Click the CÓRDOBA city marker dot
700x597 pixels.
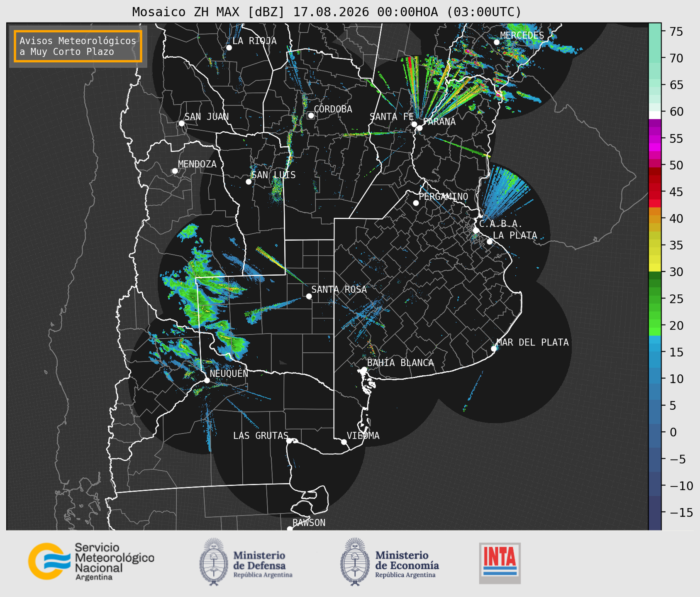311,115
